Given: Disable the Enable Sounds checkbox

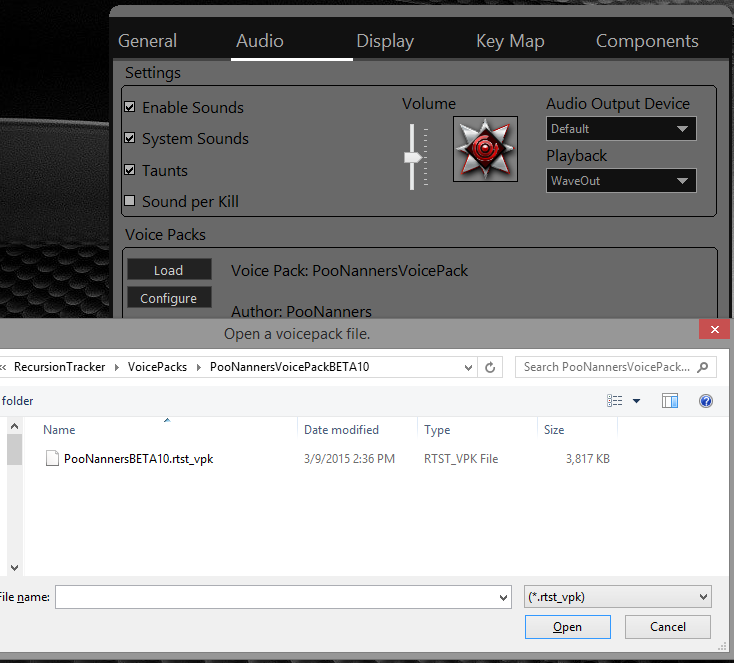Looking at the screenshot, I should [x=129, y=107].
